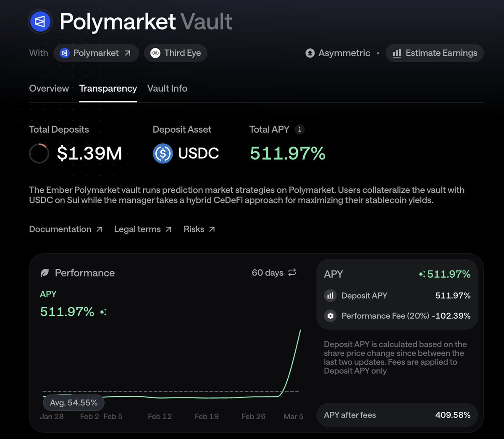Click the swap arrows icon beside 60 days

292,273
